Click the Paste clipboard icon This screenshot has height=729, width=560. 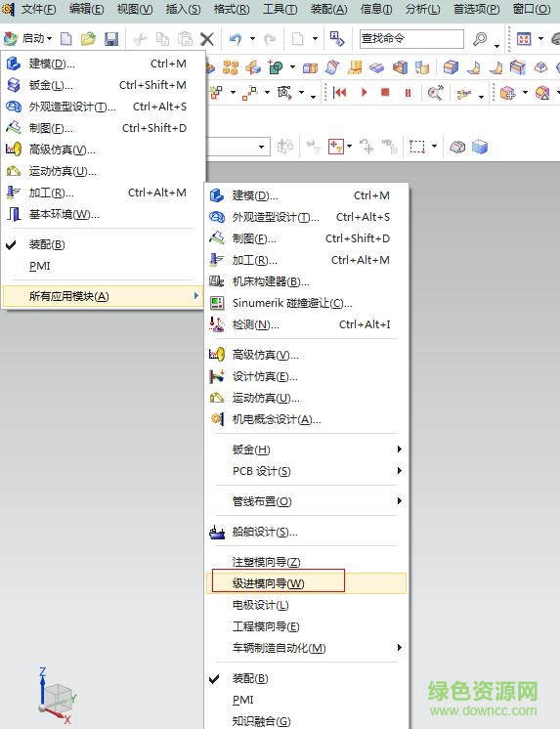[185, 38]
